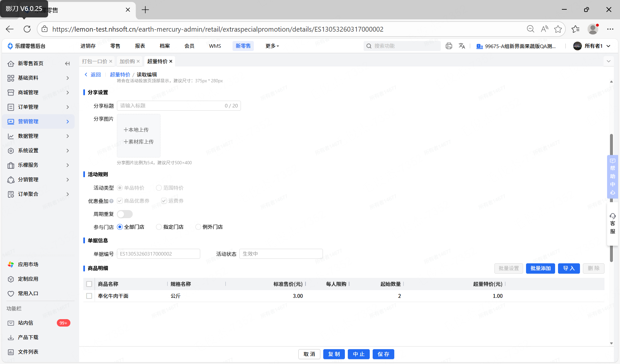This screenshot has width=620, height=364.
Task: Click the 批量添加 button
Action: 540,268
